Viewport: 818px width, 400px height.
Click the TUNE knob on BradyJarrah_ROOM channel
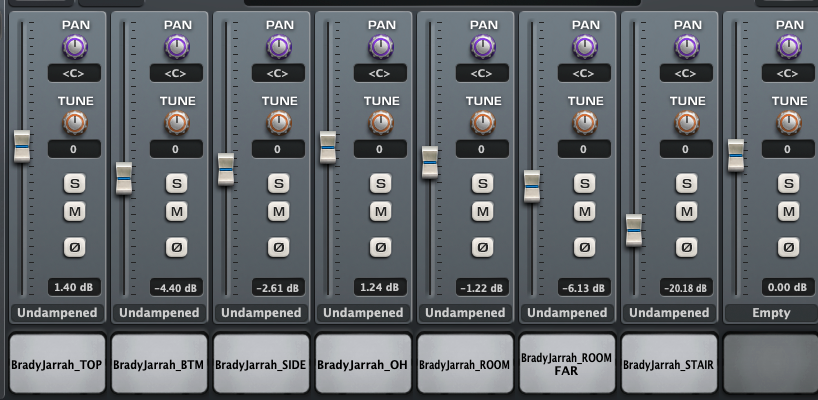(483, 123)
